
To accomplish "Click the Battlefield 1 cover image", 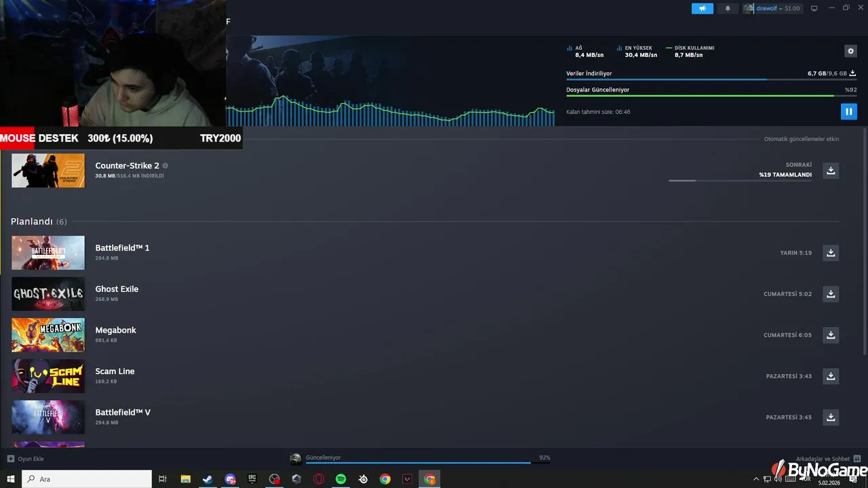I will coord(48,253).
